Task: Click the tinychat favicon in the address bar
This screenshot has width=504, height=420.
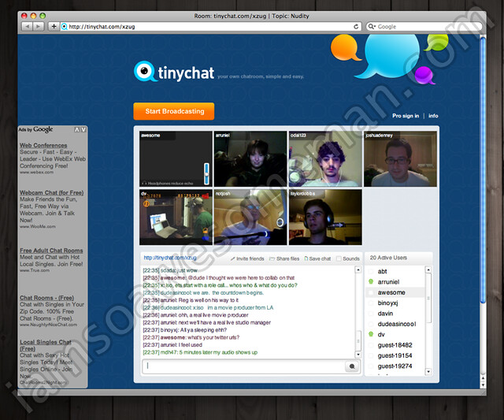Action: 65,27
